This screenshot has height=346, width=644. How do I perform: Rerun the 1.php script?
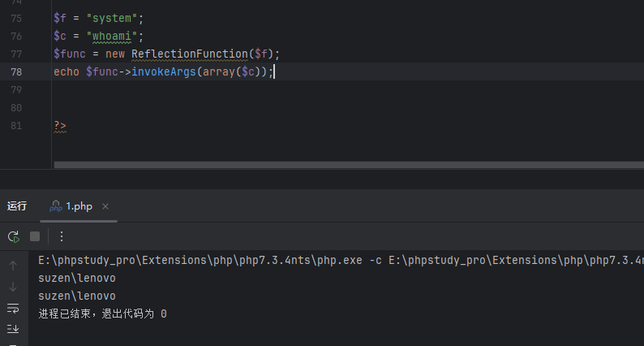coord(13,236)
